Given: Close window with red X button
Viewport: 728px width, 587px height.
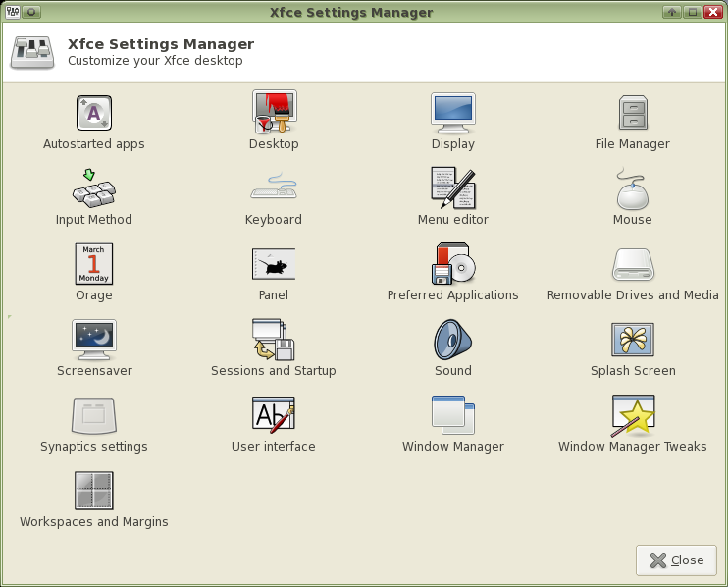Looking at the screenshot, I should tap(712, 12).
